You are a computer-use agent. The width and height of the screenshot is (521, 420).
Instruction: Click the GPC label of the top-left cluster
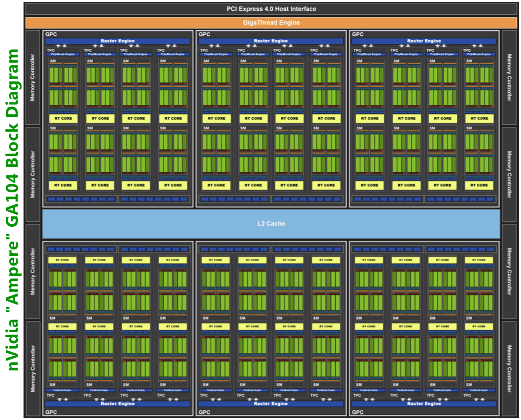51,34
